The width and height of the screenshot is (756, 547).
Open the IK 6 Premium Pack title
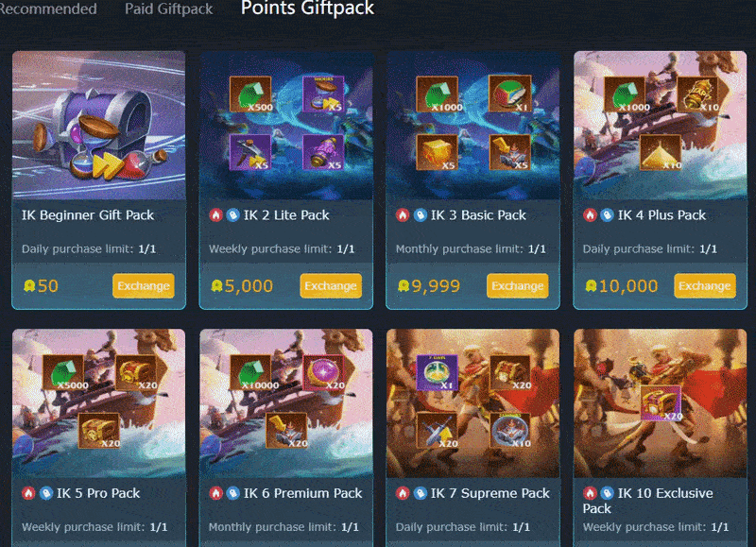tap(302, 493)
